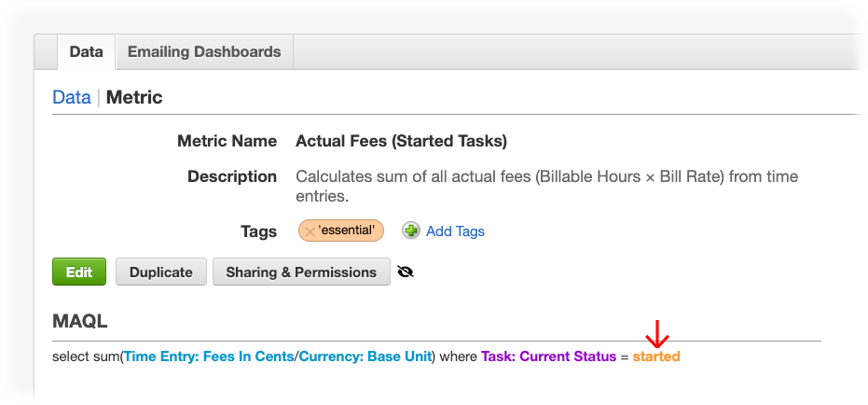Go to Data breadcrumb link

pos(72,97)
